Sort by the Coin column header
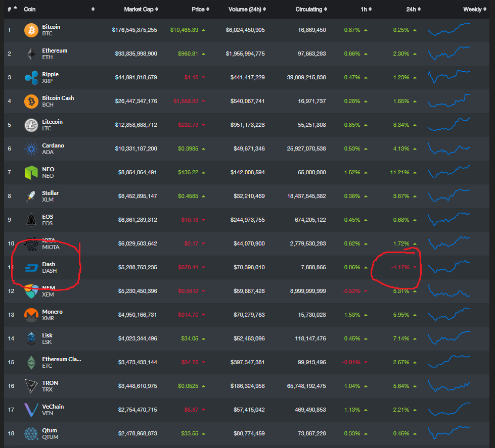The height and width of the screenshot is (448, 495). (30, 9)
